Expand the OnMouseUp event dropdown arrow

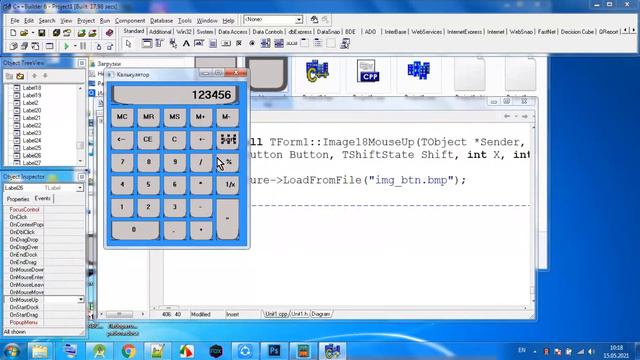click(x=80, y=300)
